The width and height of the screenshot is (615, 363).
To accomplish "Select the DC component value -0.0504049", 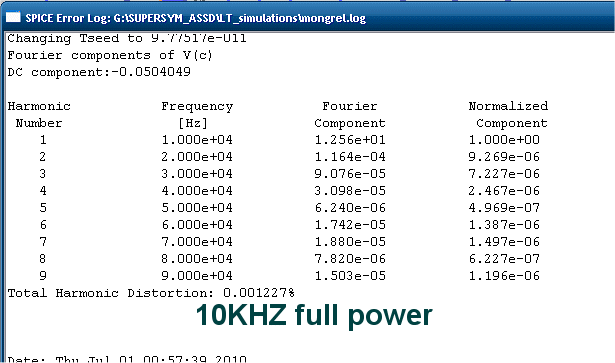I will coord(151,72).
